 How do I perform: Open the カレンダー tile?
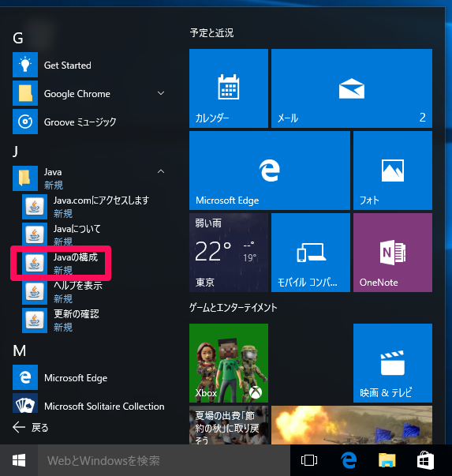pos(229,88)
